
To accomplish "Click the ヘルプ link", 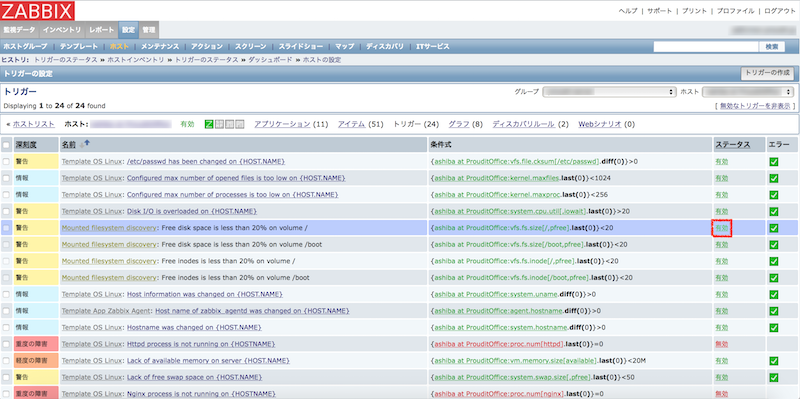I will coord(628,11).
